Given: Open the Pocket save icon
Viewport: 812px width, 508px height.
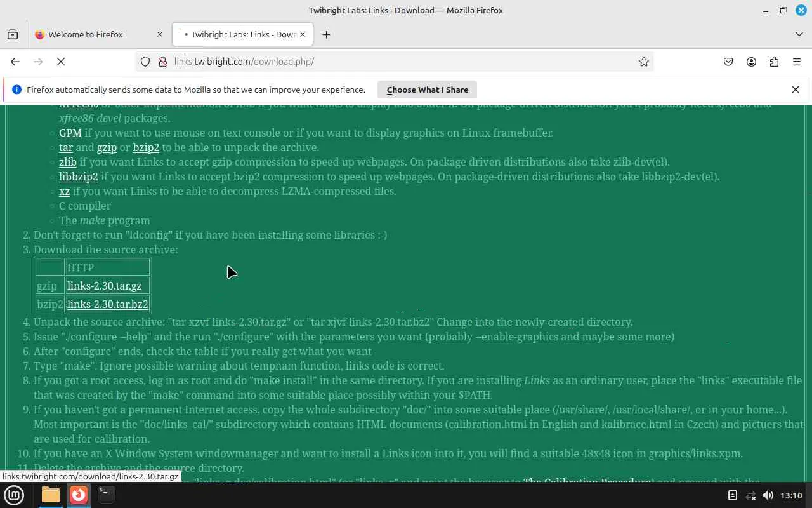Looking at the screenshot, I should [x=728, y=62].
